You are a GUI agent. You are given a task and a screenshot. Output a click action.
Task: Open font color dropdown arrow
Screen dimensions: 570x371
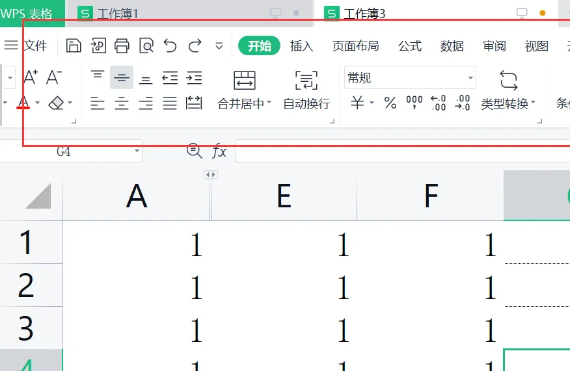point(37,103)
